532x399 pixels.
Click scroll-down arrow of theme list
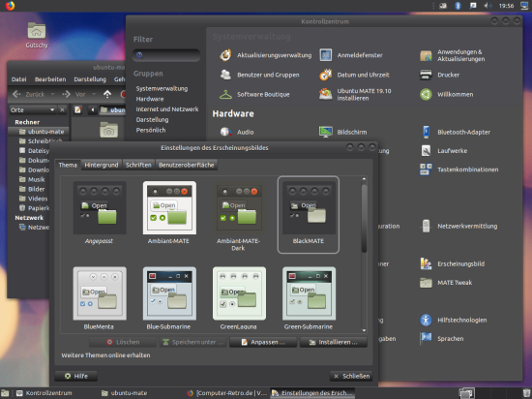tap(364, 330)
